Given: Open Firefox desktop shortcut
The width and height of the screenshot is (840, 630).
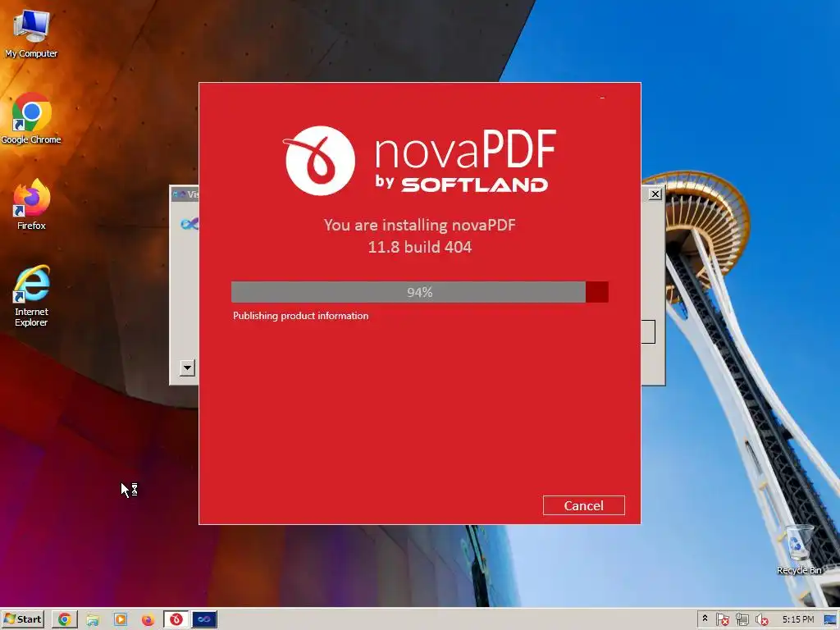Looking at the screenshot, I should click(31, 204).
